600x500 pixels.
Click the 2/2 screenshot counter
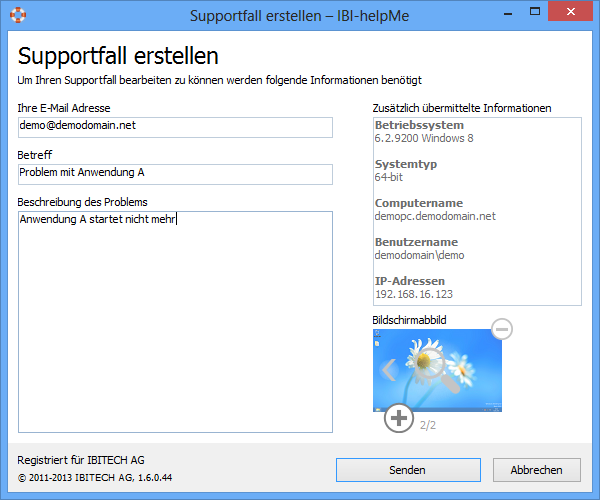point(428,425)
